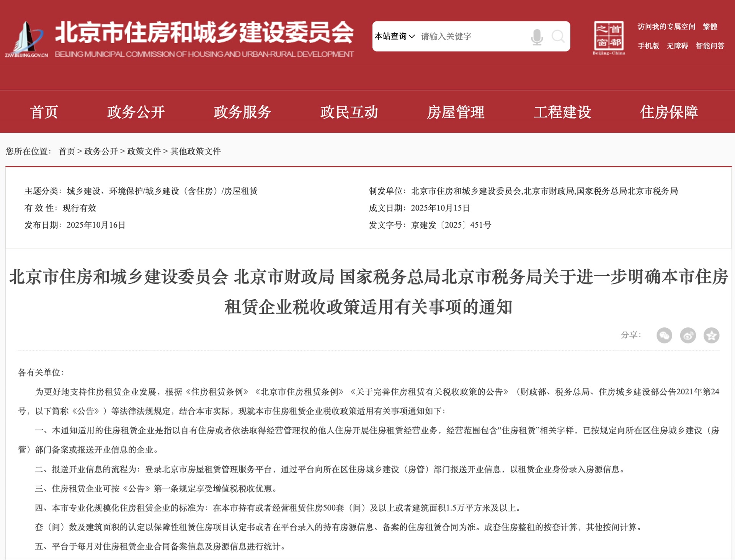Open 智能问答 smart Q&A link

[x=710, y=46]
